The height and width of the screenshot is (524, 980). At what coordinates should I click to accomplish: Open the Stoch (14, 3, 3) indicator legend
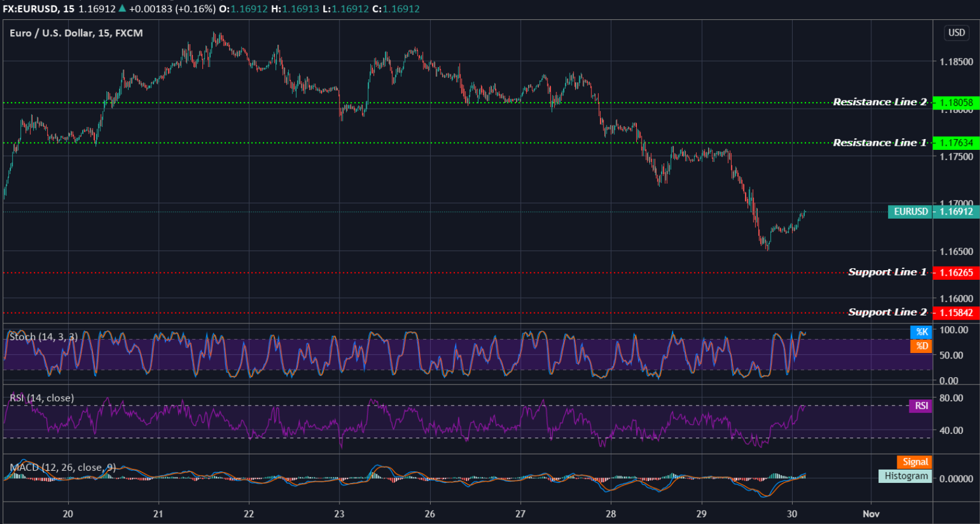click(44, 337)
